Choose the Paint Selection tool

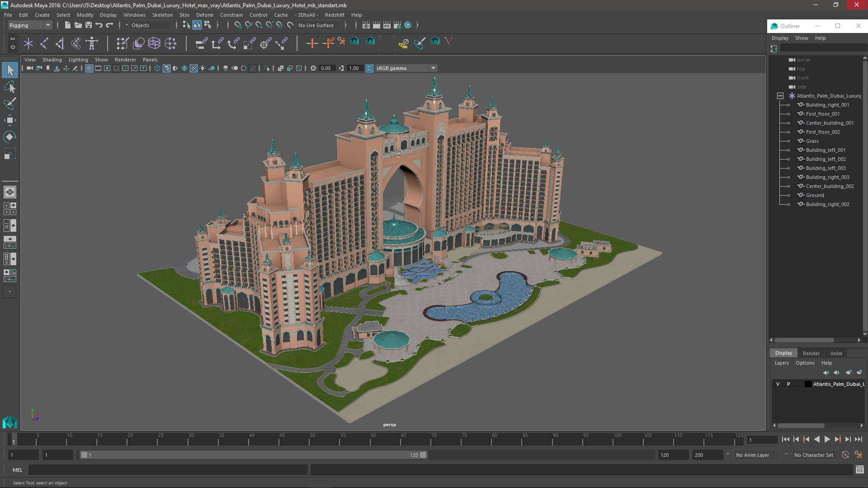point(10,103)
